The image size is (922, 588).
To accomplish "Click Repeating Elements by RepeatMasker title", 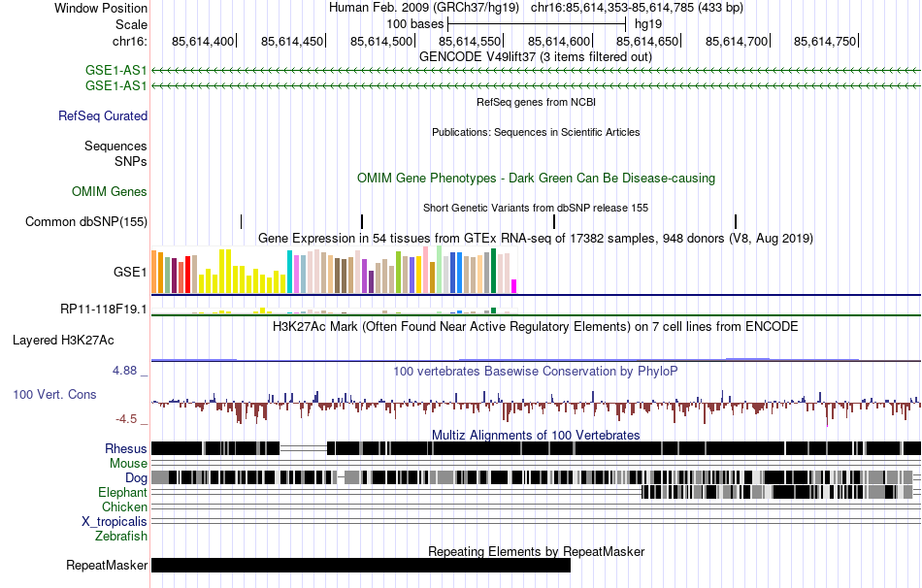I will 536,551.
